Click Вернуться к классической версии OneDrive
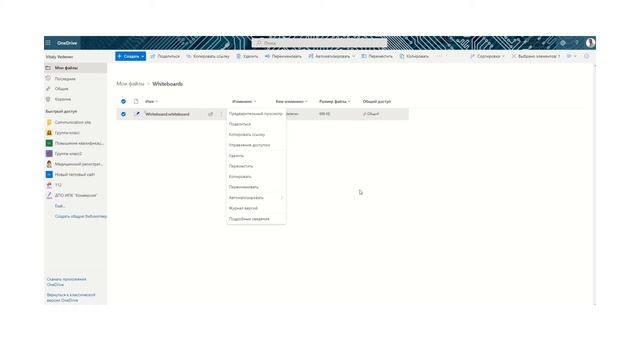The height and width of the screenshot is (360, 640). [71, 297]
